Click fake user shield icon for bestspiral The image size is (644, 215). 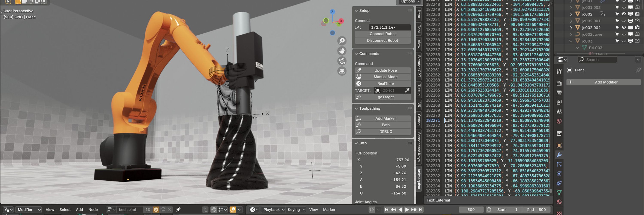[x=156, y=209]
